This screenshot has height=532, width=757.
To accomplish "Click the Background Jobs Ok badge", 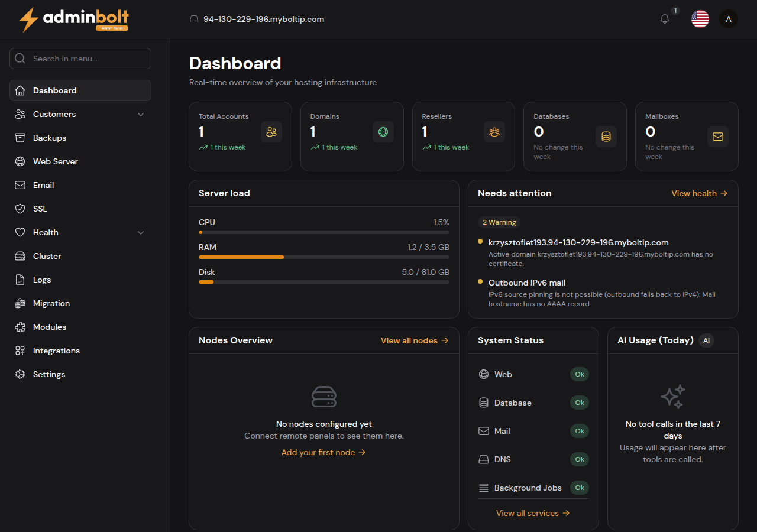I will 580,488.
